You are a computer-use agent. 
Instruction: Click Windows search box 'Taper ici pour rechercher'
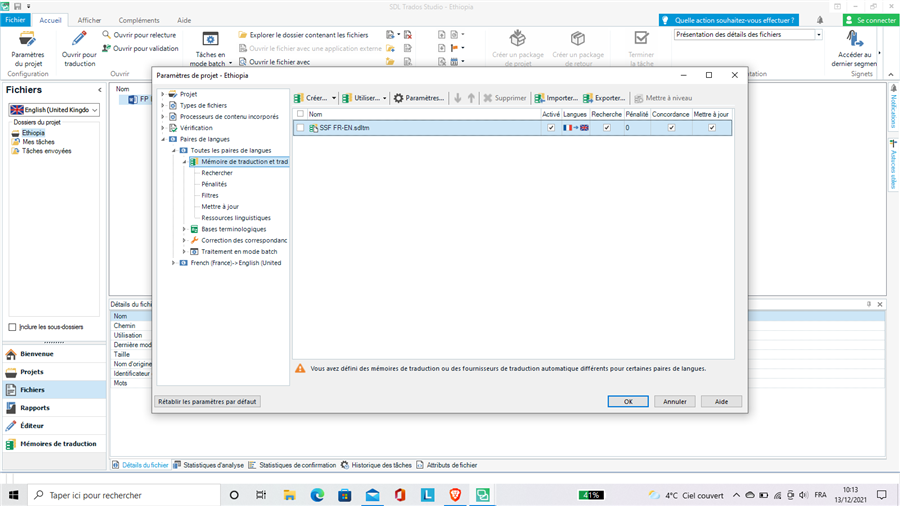pyautogui.click(x=123, y=495)
